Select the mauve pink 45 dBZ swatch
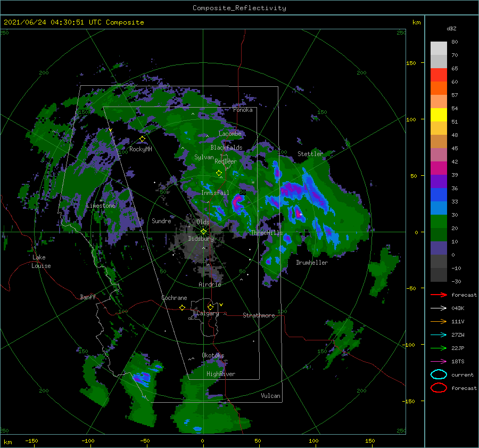 click(x=439, y=154)
